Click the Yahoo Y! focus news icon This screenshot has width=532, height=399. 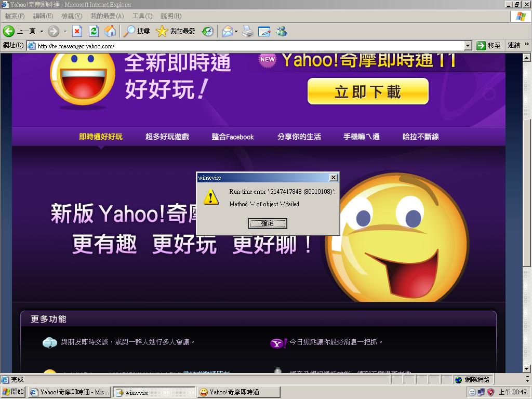[278, 343]
